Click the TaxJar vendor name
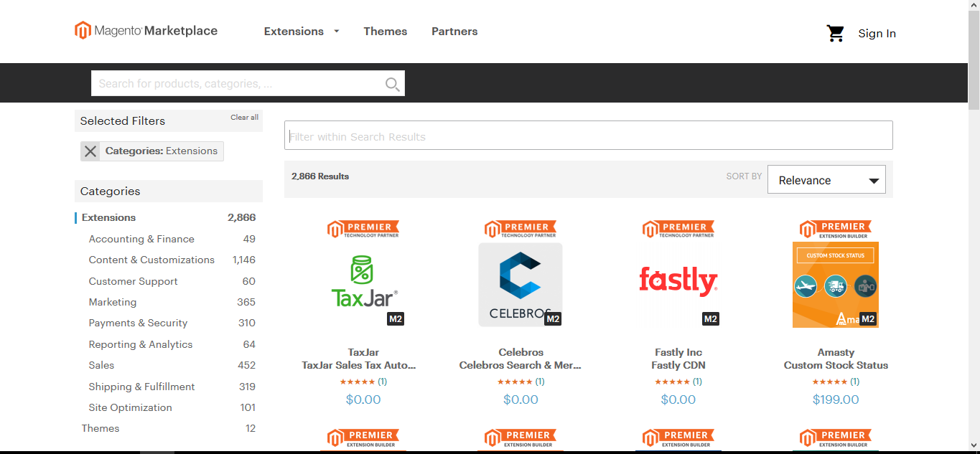The width and height of the screenshot is (980, 454). point(363,352)
